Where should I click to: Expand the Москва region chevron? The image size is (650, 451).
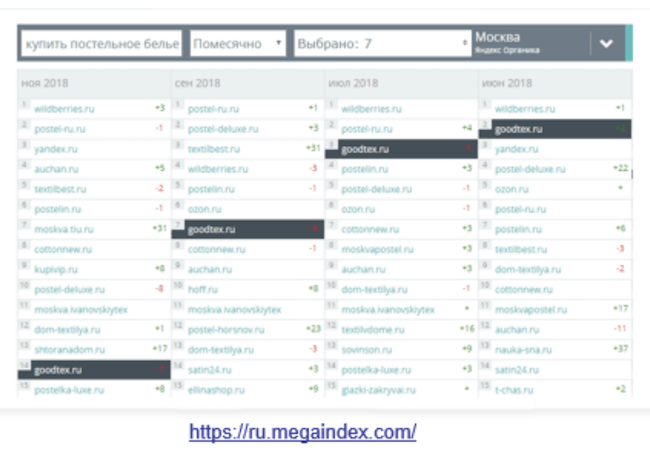point(606,44)
